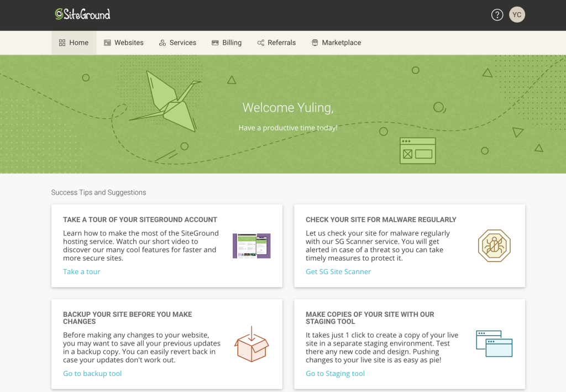Open the Marketplace tab
This screenshot has height=392, width=566.
(x=337, y=43)
